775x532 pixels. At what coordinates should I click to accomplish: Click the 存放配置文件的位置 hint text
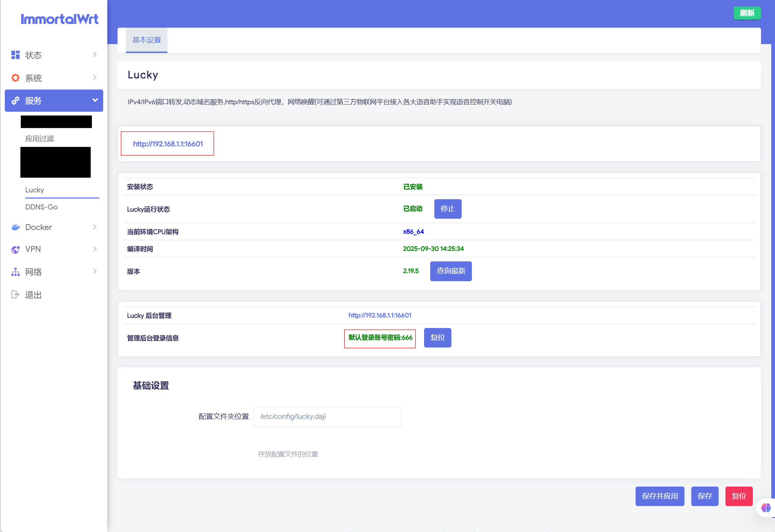click(x=288, y=454)
